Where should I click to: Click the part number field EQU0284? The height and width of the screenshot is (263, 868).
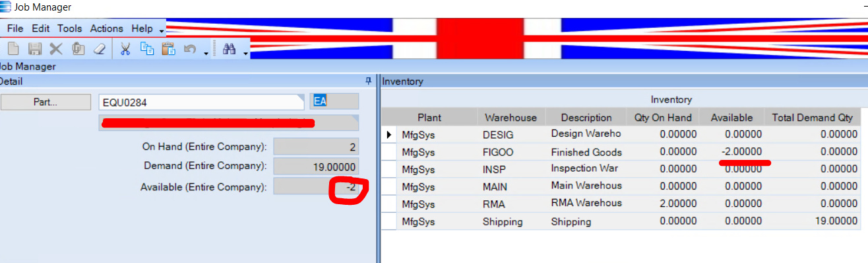pos(201,102)
